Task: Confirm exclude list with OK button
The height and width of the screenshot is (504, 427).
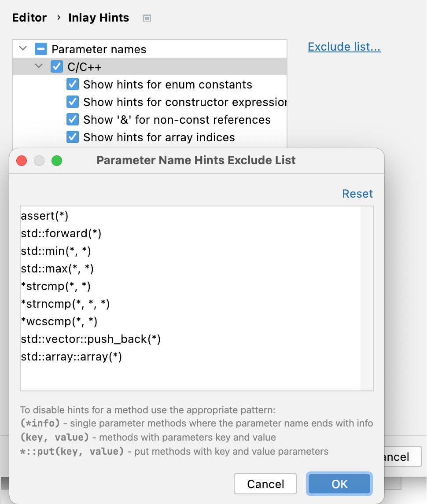Action: click(x=339, y=483)
